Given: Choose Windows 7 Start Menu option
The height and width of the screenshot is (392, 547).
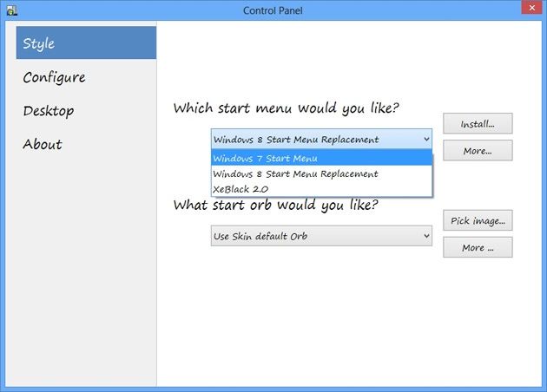Looking at the screenshot, I should pos(321,158).
